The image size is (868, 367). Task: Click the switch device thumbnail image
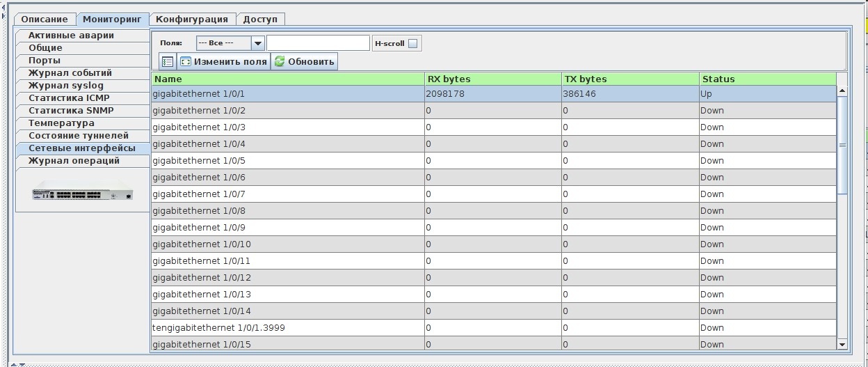tap(82, 190)
